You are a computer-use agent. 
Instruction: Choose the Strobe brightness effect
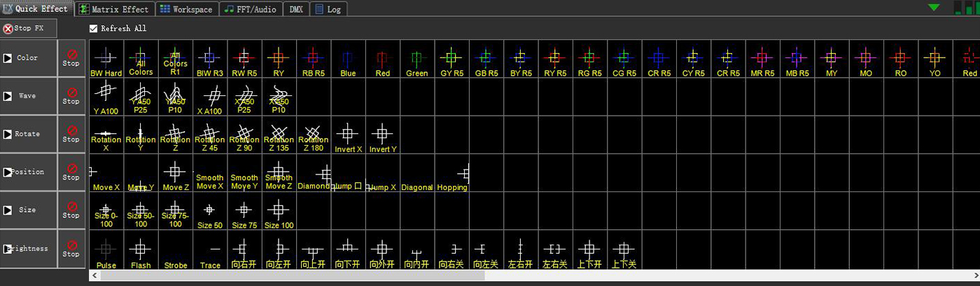175,250
